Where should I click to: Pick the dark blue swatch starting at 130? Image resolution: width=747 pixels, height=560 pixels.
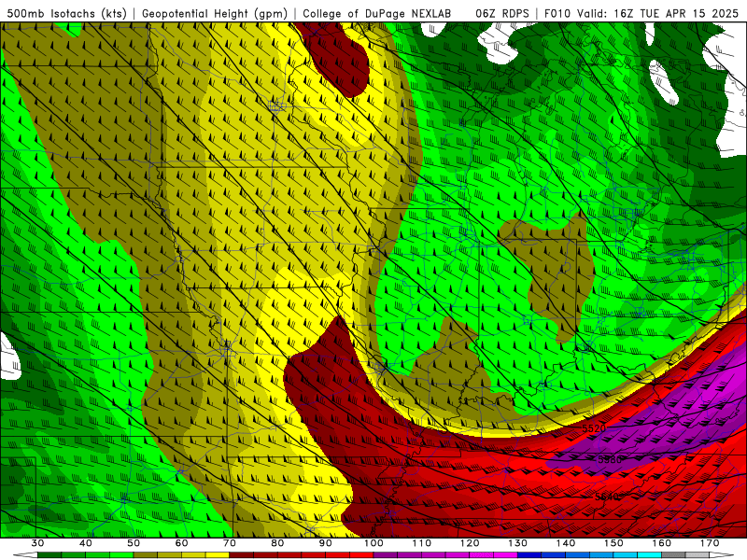coord(529,555)
